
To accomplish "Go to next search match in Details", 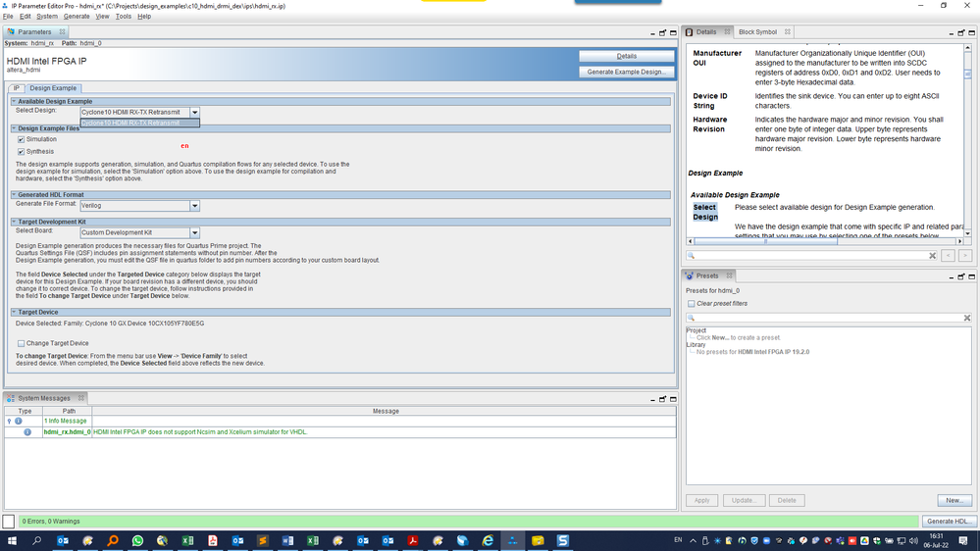I will click(965, 256).
